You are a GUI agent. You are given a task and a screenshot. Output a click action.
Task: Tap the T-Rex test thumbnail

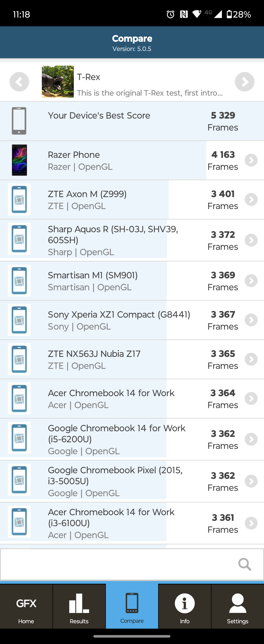(58, 82)
